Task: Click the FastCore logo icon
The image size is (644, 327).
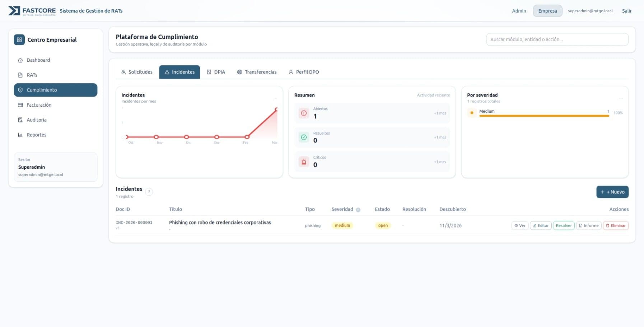Action: click(x=14, y=11)
